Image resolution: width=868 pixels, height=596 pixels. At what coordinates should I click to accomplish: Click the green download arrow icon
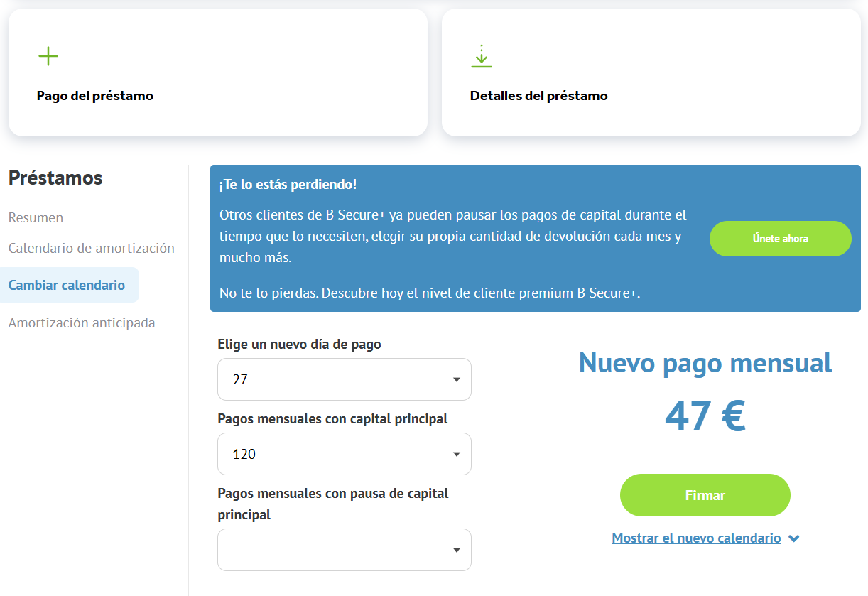(481, 56)
